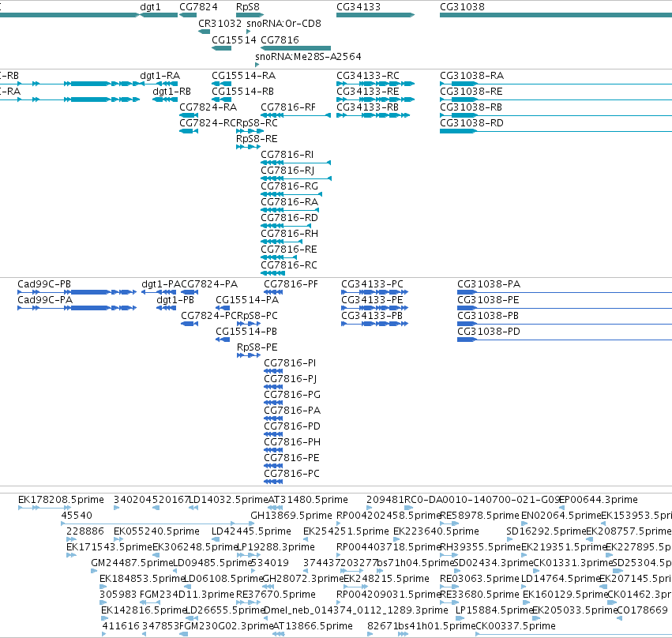This screenshot has height=638, width=672.
Task: Select the CG15514-RA transcript label
Action: tap(243, 76)
